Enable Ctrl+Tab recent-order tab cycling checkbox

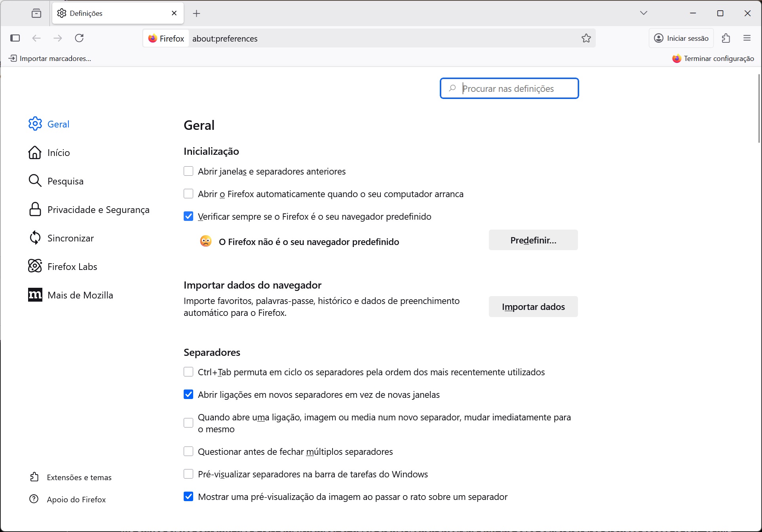pyautogui.click(x=188, y=372)
